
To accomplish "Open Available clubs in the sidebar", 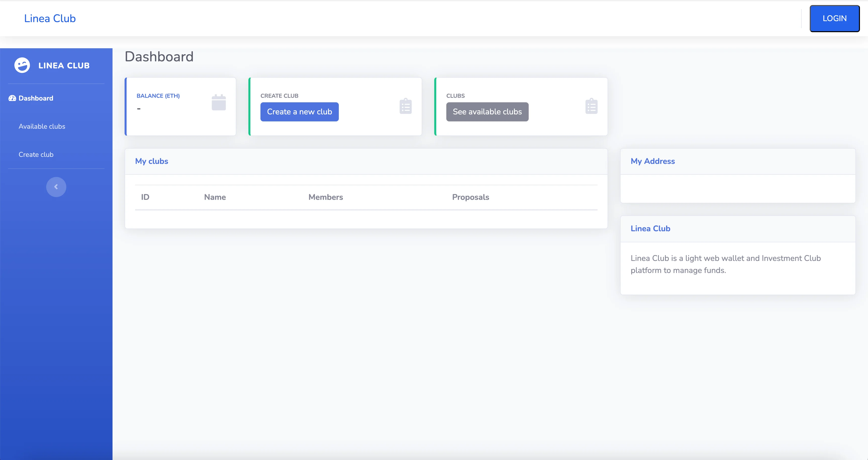I will 42,126.
